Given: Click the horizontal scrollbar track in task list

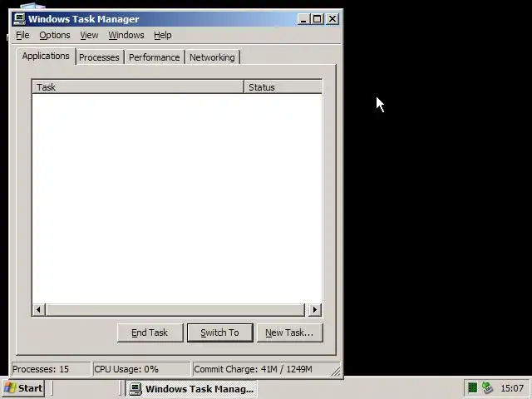Looking at the screenshot, I should tap(176, 309).
